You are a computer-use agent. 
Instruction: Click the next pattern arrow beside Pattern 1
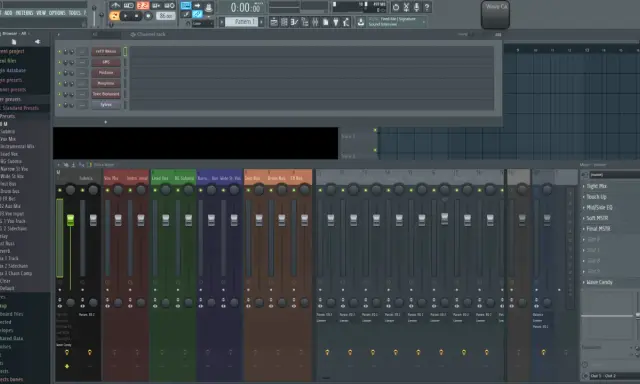[x=261, y=22]
